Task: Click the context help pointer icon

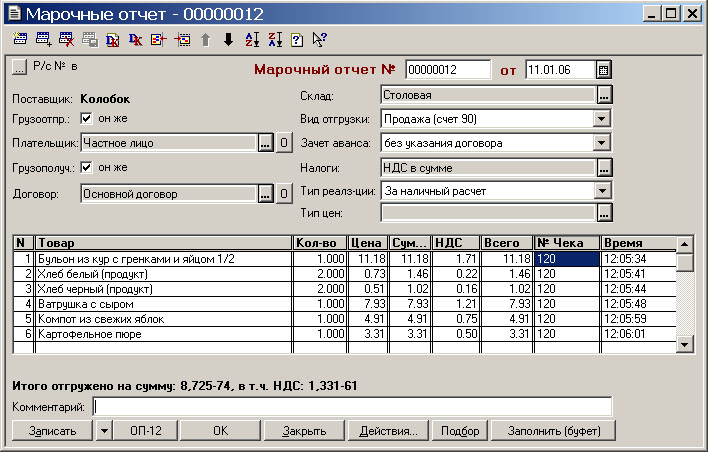Action: point(319,40)
